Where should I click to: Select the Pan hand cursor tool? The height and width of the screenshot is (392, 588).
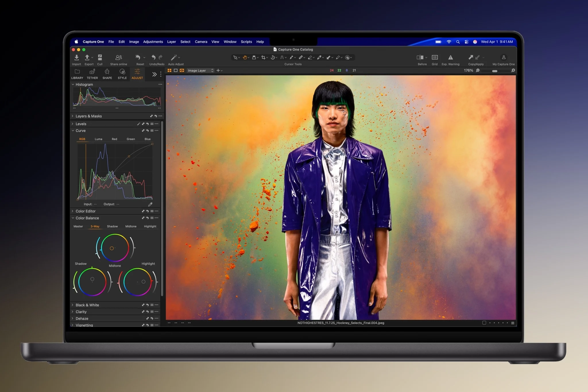(x=245, y=57)
